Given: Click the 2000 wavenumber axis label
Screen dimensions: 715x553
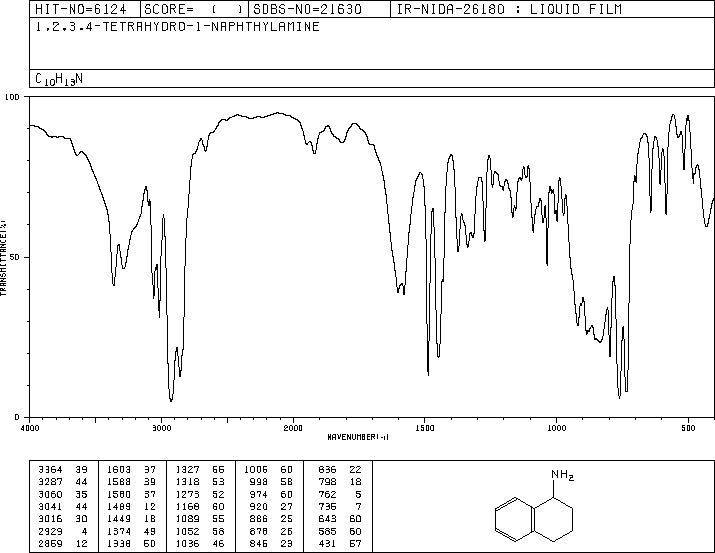Looking at the screenshot, I should coord(293,428).
